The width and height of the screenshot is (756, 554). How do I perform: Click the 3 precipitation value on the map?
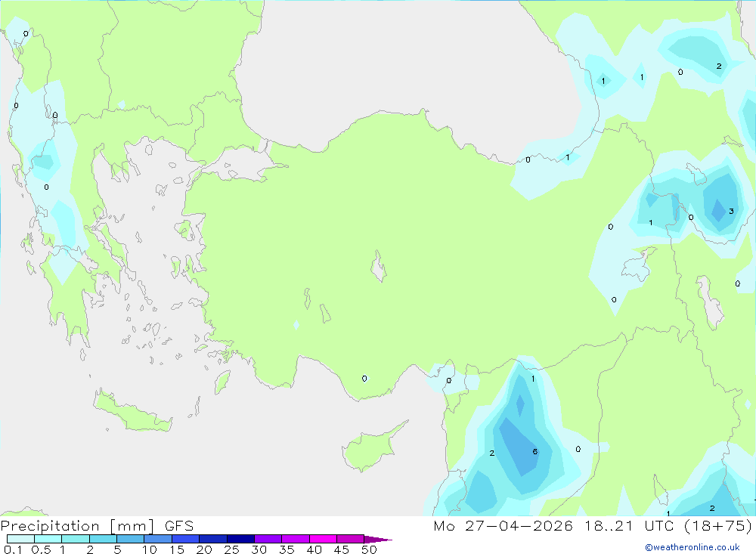click(731, 211)
